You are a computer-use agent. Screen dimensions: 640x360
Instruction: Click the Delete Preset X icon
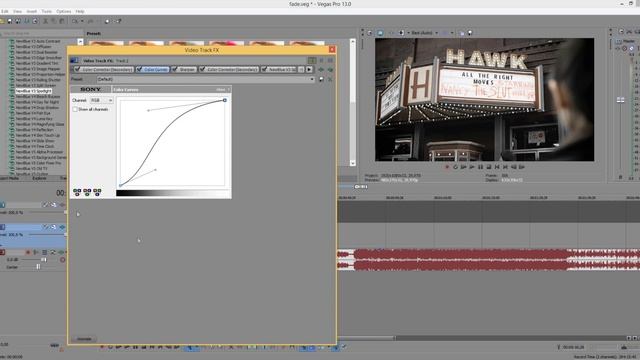tap(330, 79)
